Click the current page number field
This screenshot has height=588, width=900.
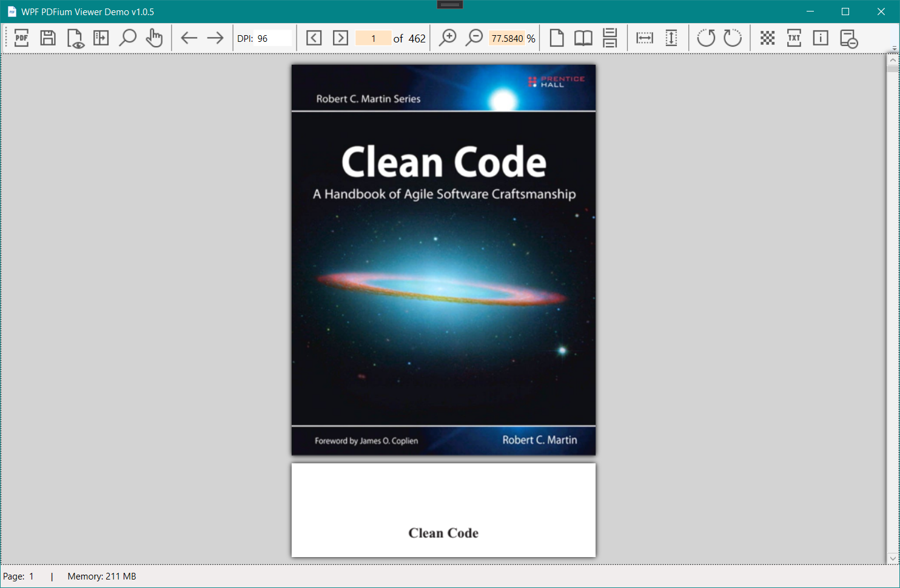click(373, 38)
